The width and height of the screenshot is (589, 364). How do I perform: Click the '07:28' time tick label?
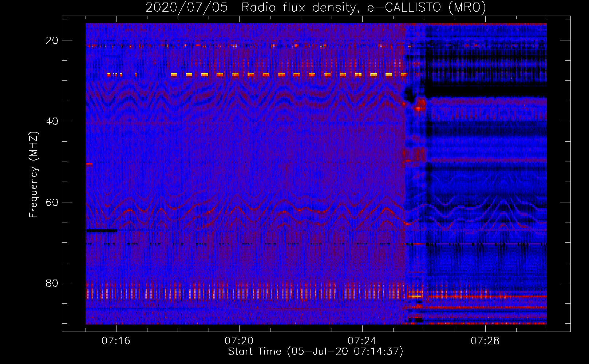485,341
